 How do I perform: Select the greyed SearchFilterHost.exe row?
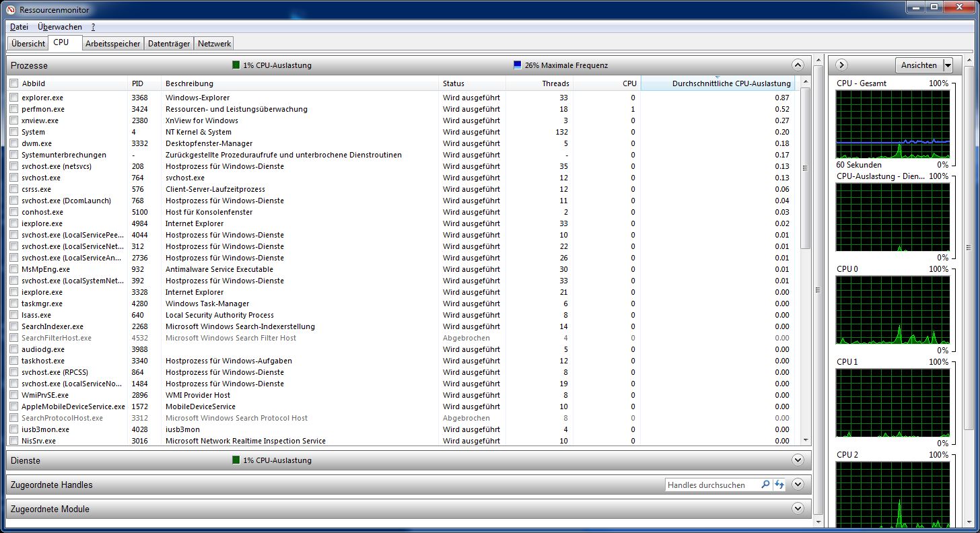pyautogui.click(x=400, y=338)
